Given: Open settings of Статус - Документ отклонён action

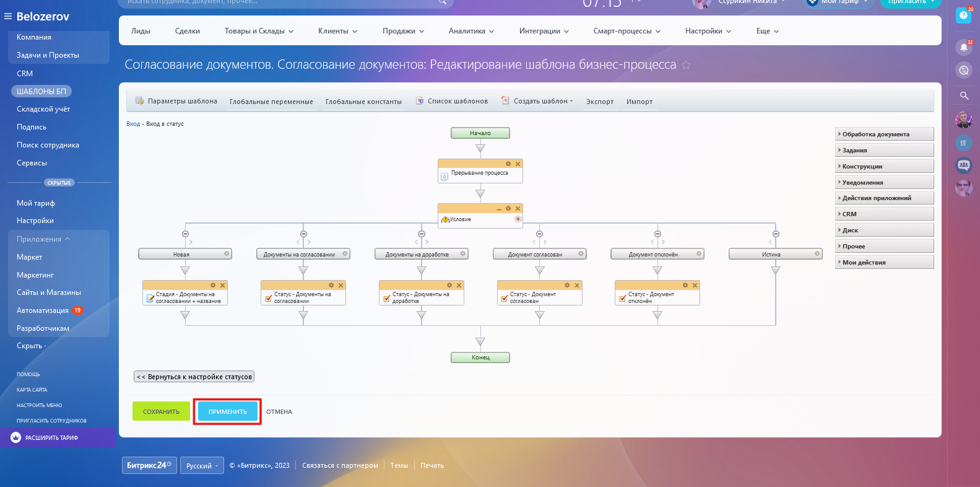Looking at the screenshot, I should [x=685, y=285].
